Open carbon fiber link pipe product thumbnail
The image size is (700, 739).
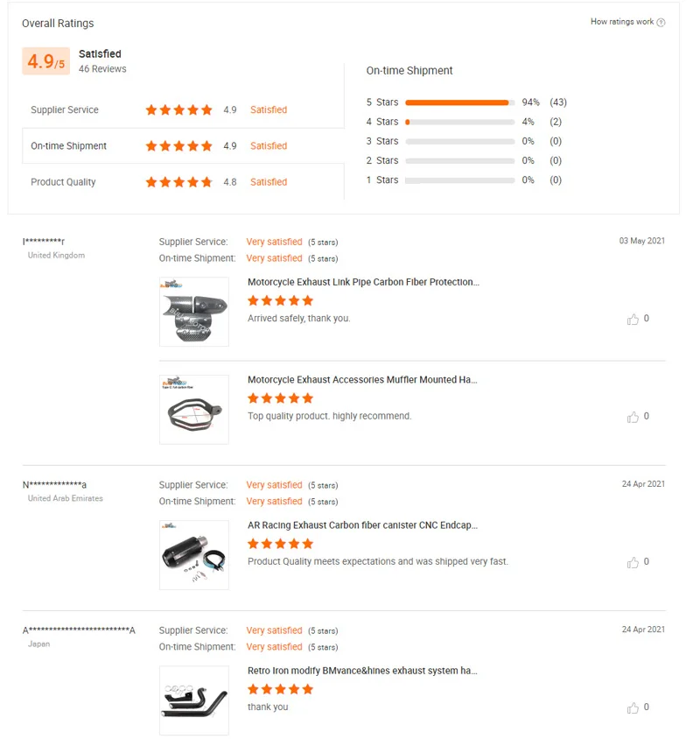pos(194,312)
